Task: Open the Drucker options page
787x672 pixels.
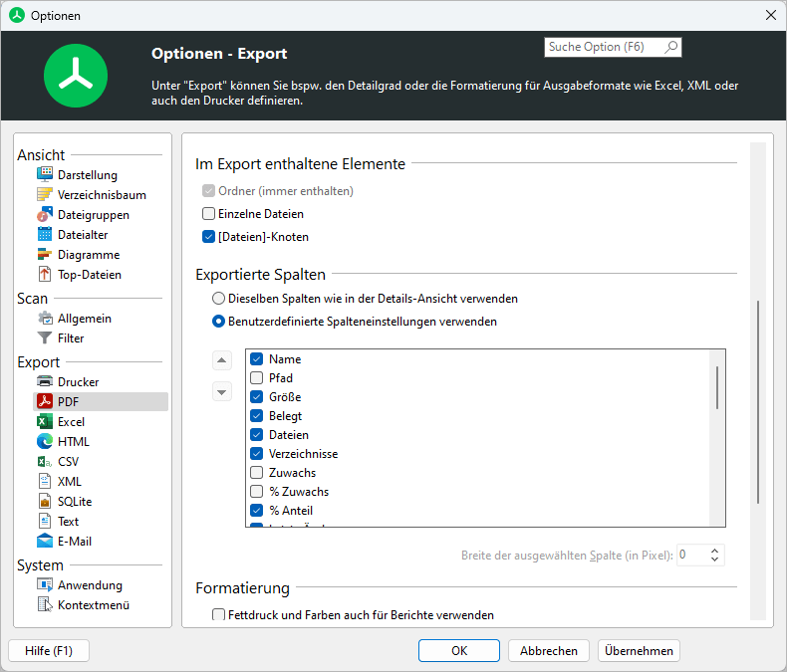Action: [x=79, y=381]
